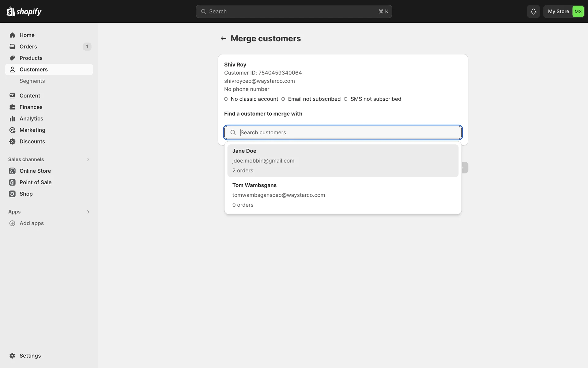Select Jane Doe from the customer results
The image size is (588, 368).
(342, 161)
